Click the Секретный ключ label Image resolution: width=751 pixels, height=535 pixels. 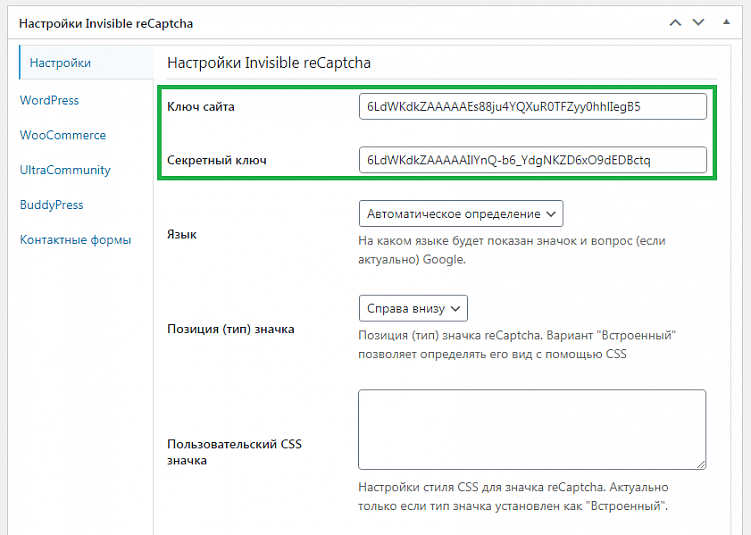pos(216,160)
